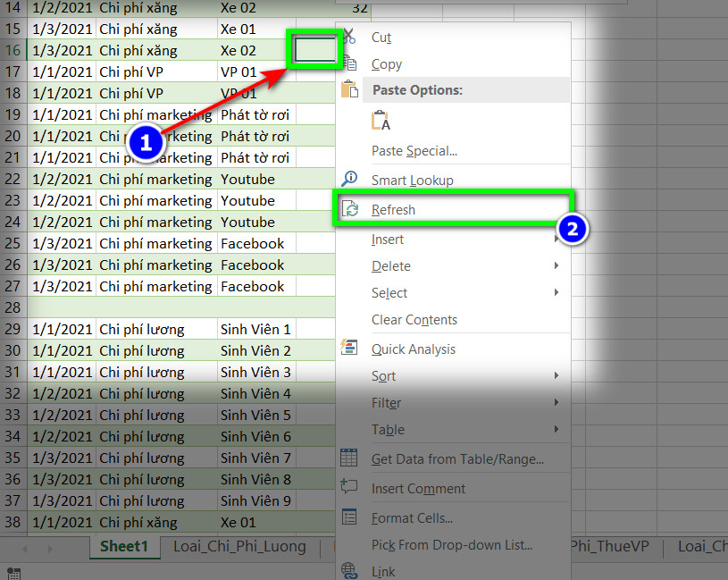This screenshot has height=580, width=728.
Task: Click 'Chi phí marketing' in row 26
Action: click(x=155, y=265)
